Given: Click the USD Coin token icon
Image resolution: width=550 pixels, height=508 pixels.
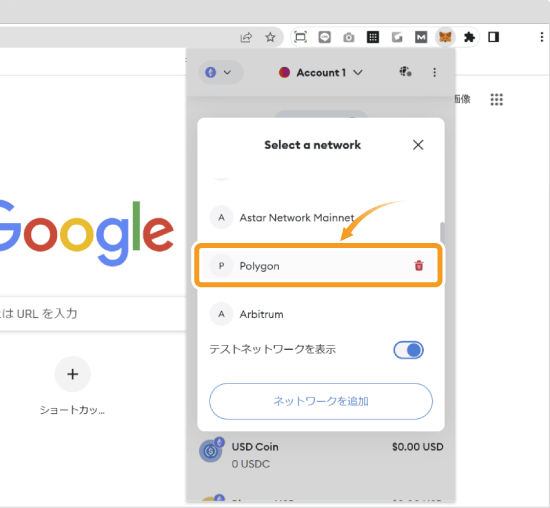Looking at the screenshot, I should pos(210,450).
